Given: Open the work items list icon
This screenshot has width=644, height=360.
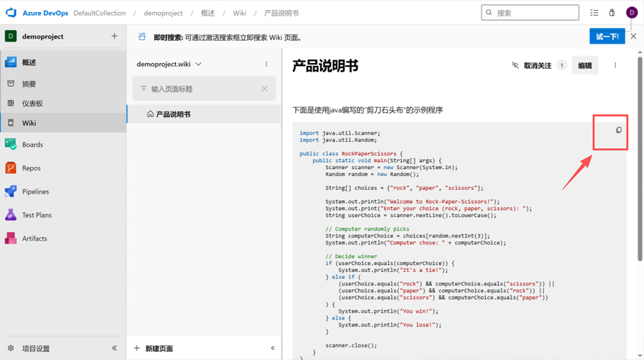Looking at the screenshot, I should coord(594,13).
